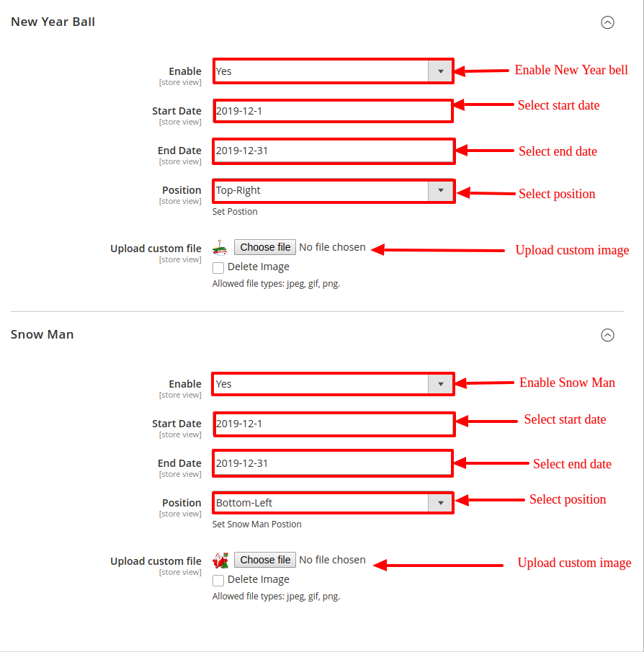Click the Snow Man preview image
The image size is (644, 652).
220,561
